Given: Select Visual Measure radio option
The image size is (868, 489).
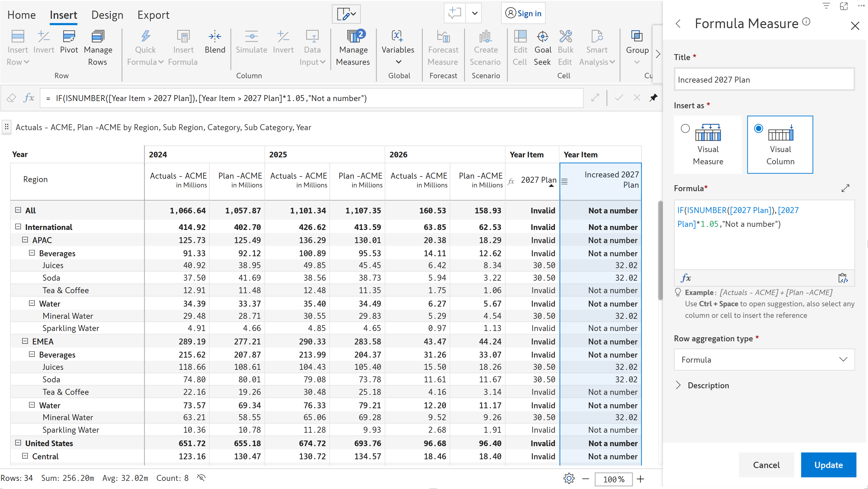Looking at the screenshot, I should click(685, 128).
